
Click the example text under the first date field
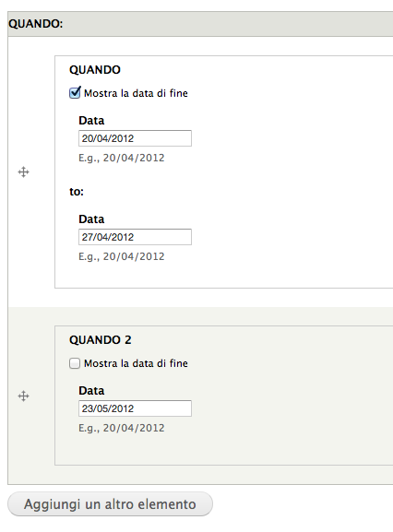[122, 158]
